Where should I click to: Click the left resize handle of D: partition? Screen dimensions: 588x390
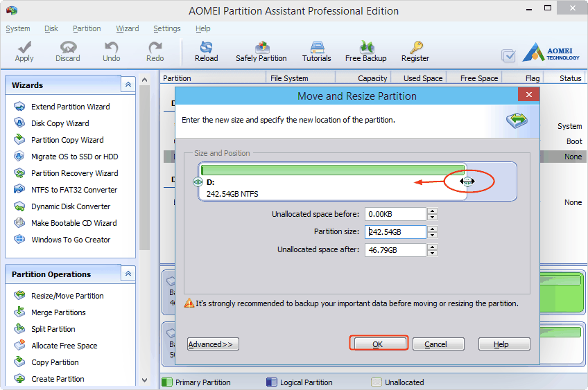[198, 181]
